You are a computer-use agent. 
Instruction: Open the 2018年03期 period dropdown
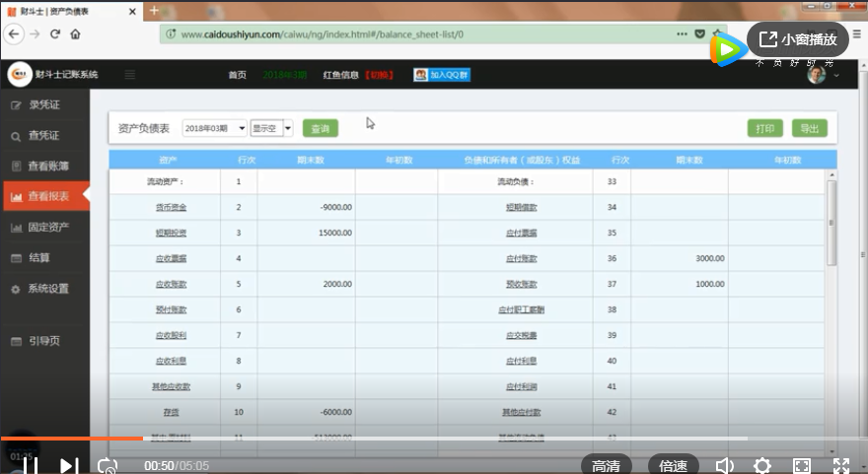(x=214, y=128)
